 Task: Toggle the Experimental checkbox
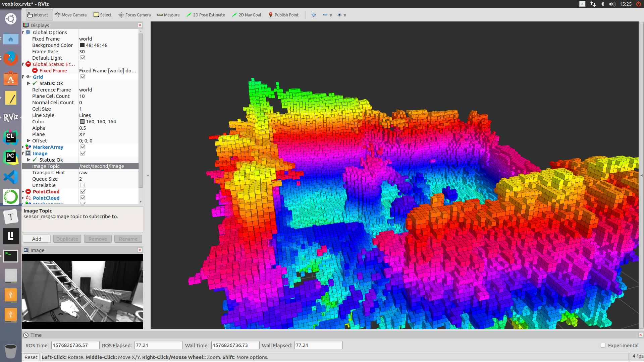[x=603, y=345]
